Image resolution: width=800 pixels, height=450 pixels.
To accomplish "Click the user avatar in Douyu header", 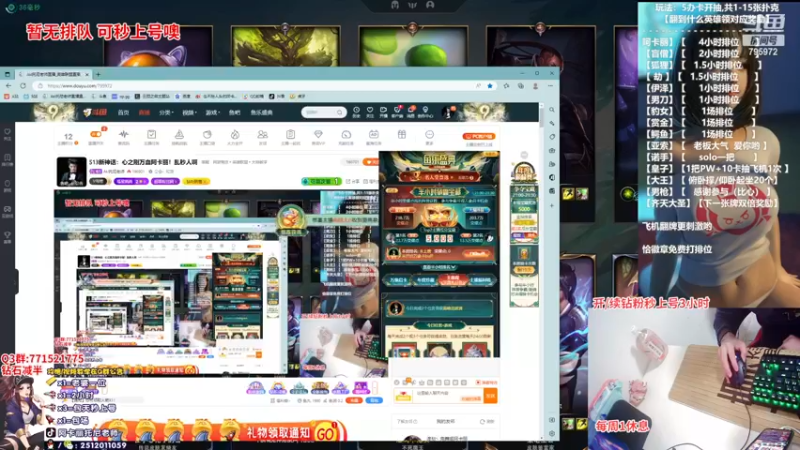I will pos(448,112).
